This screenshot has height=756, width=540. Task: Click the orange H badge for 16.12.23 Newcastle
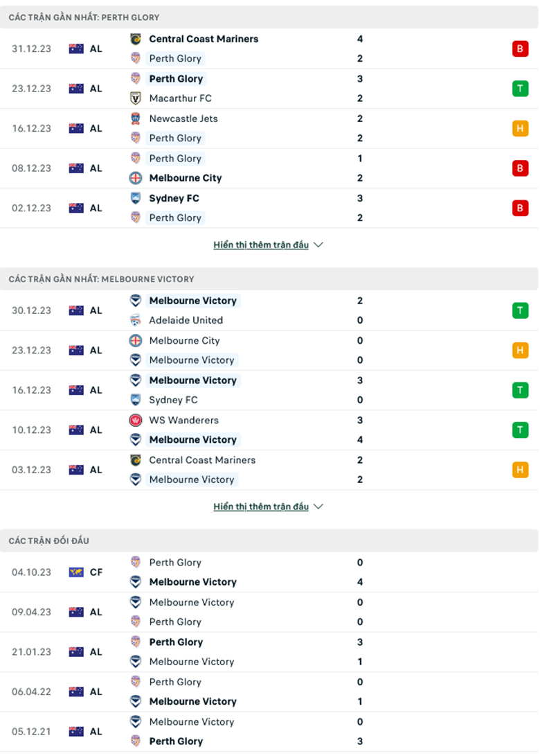click(520, 128)
